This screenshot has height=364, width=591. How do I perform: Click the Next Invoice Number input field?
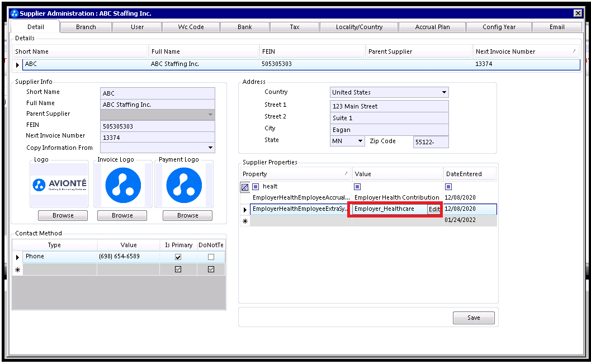(x=158, y=138)
